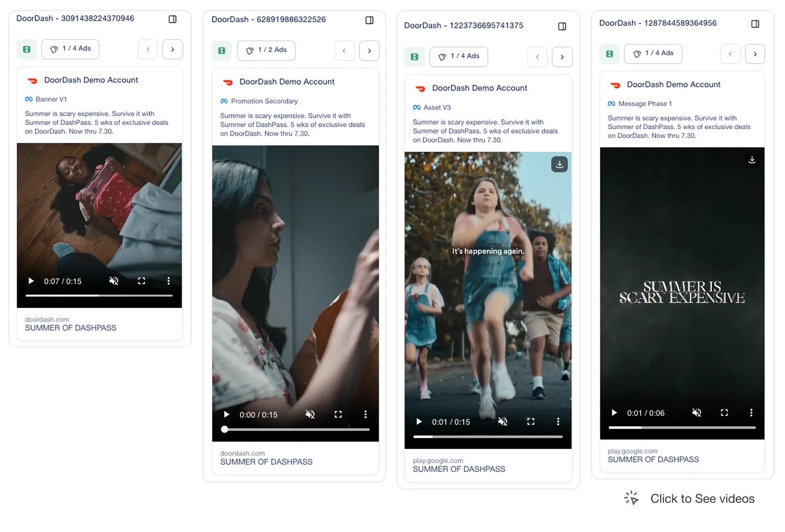785x532 pixels.
Task: Toggle side panel icon on card 628919886322526
Action: tap(369, 20)
